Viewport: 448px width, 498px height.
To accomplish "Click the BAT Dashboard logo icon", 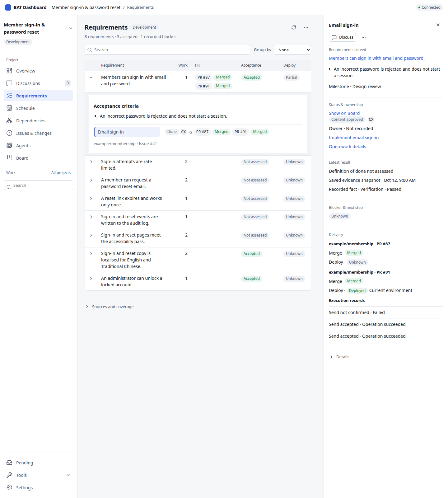I will pos(8,7).
